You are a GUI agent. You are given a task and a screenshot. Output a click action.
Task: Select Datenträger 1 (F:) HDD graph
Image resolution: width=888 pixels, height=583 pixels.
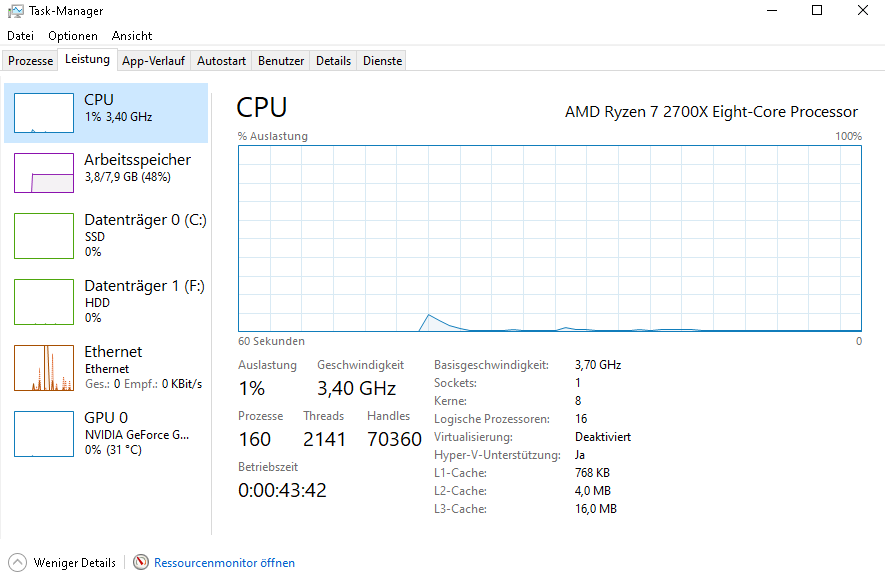click(x=44, y=302)
